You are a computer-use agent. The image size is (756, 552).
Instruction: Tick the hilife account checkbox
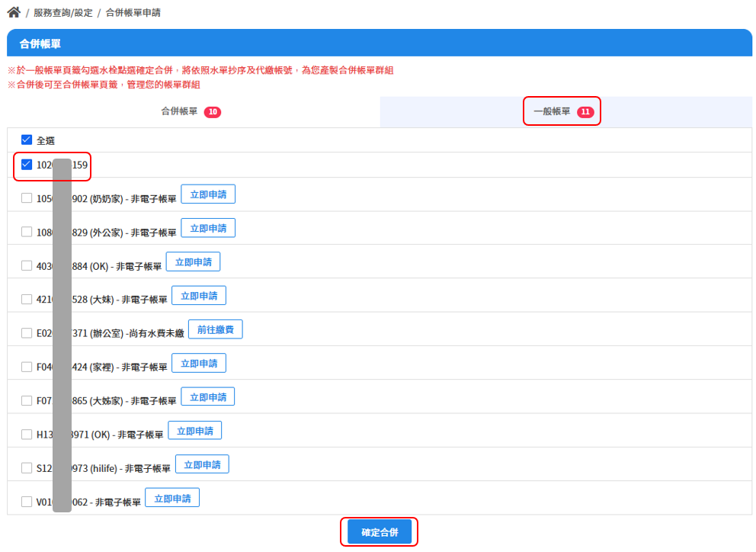(x=27, y=468)
